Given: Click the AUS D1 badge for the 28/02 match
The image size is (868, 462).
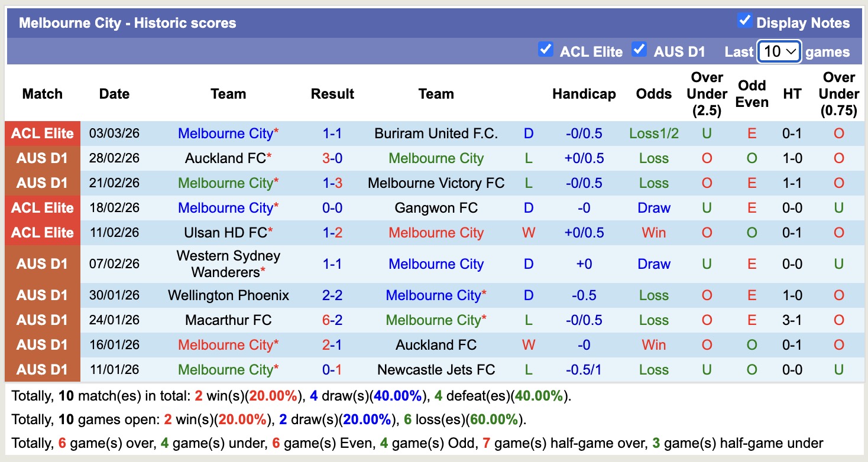Looking at the screenshot, I should click(x=42, y=158).
